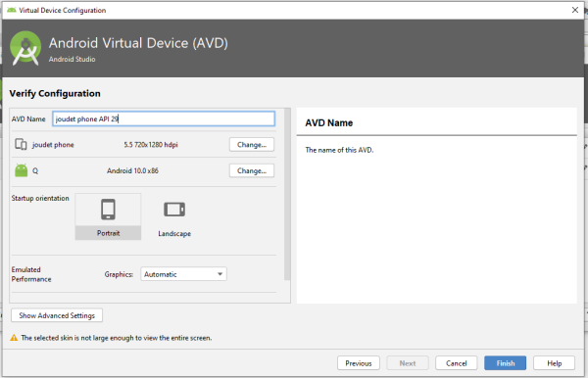This screenshot has width=588, height=378.
Task: Click the configuration panel vertical scrollbar
Action: 287,194
